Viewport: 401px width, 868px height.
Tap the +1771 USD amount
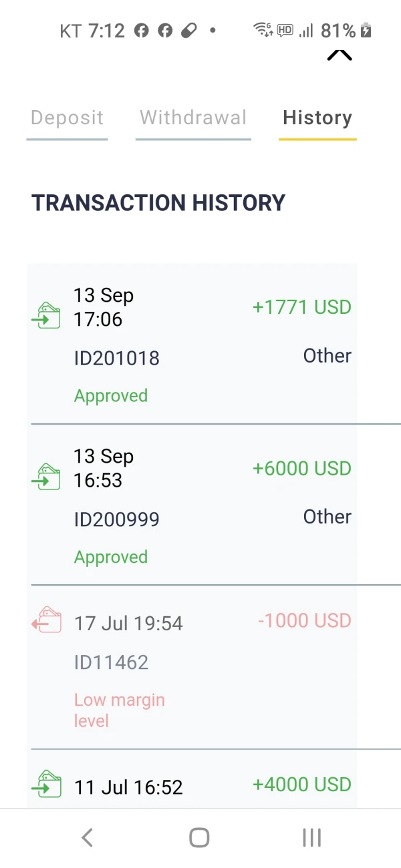(x=302, y=307)
